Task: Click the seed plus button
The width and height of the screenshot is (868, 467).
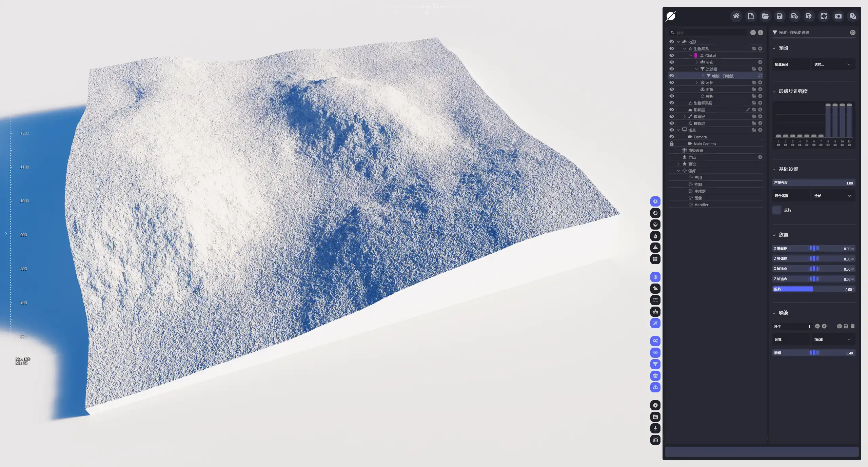Action: coord(824,326)
